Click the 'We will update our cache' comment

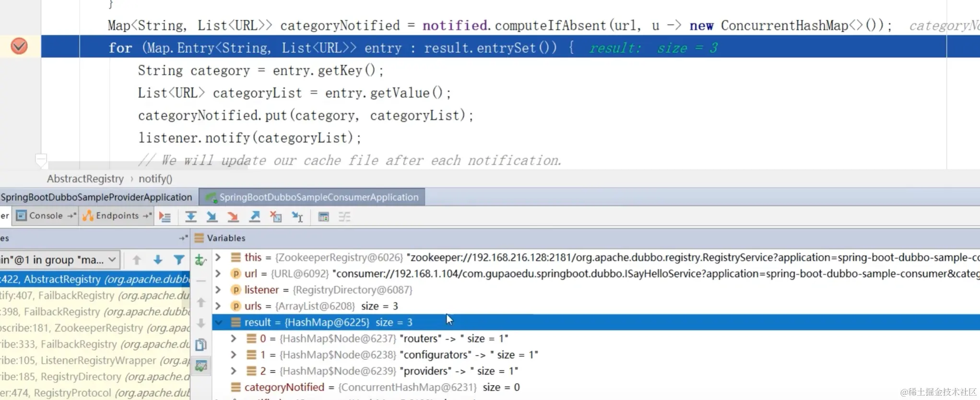coord(349,160)
